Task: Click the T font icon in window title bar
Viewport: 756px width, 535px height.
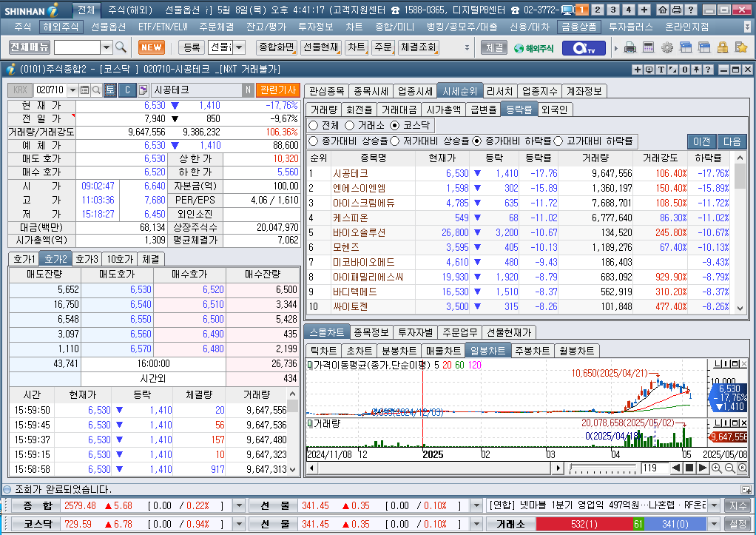Action: [661, 70]
